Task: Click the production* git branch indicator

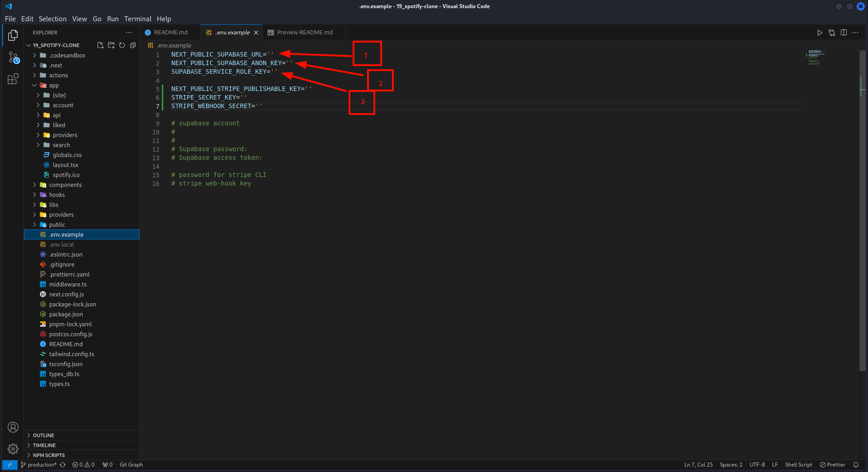Action: [39, 465]
